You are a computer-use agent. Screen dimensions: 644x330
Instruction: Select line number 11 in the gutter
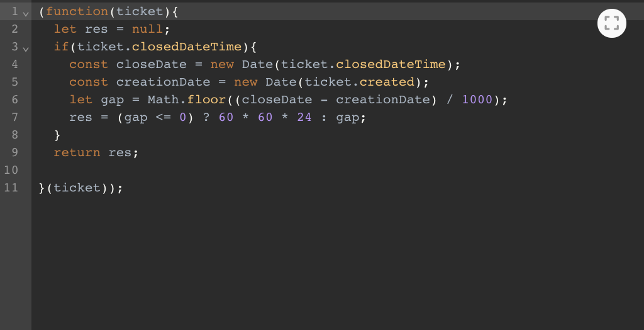pos(11,188)
